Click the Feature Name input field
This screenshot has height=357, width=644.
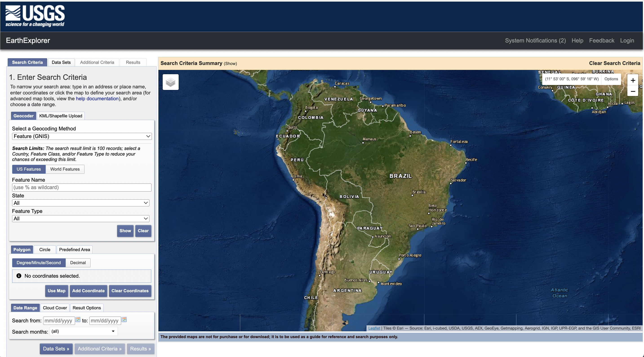point(82,187)
